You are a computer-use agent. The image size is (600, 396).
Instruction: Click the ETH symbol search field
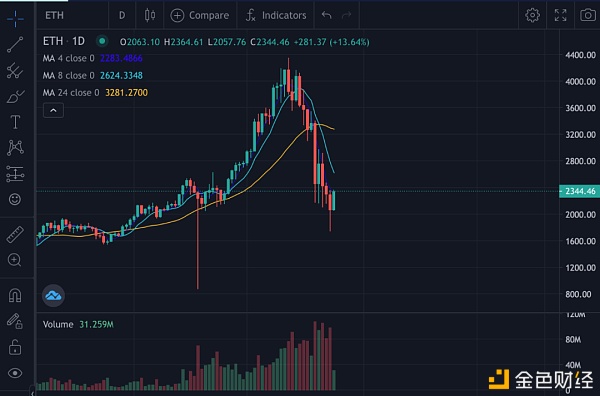click(73, 15)
